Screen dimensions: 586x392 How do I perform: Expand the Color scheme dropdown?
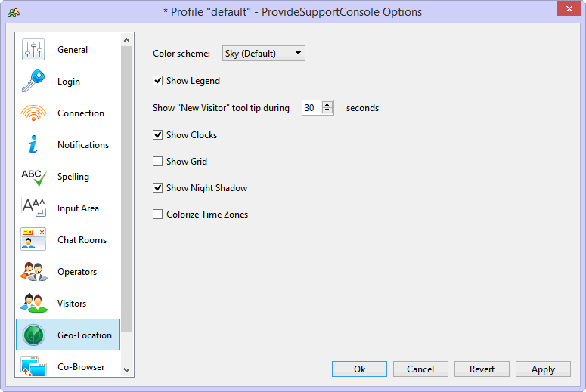coord(263,54)
